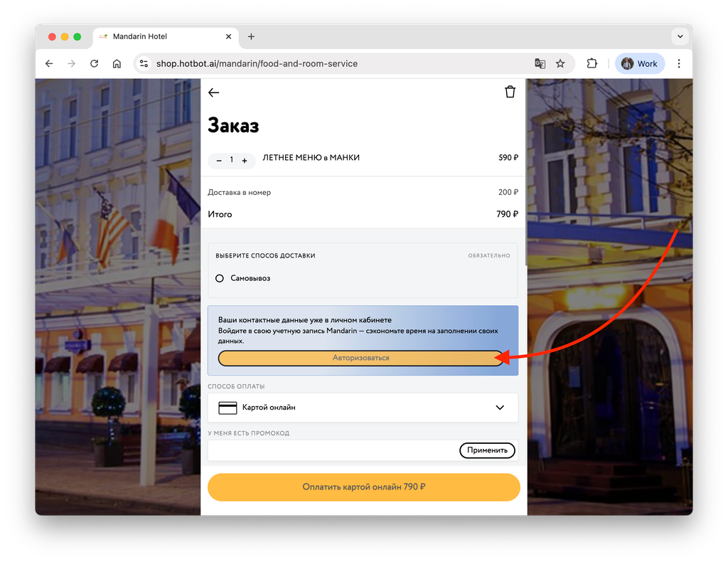The height and width of the screenshot is (562, 728).
Task: Open a new browser tab
Action: 251,37
